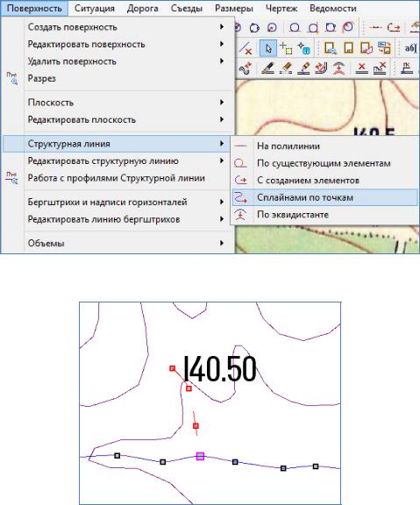Open the Чертеж menu
Image resolution: width=420 pixels, height=505 pixels.
[281, 9]
